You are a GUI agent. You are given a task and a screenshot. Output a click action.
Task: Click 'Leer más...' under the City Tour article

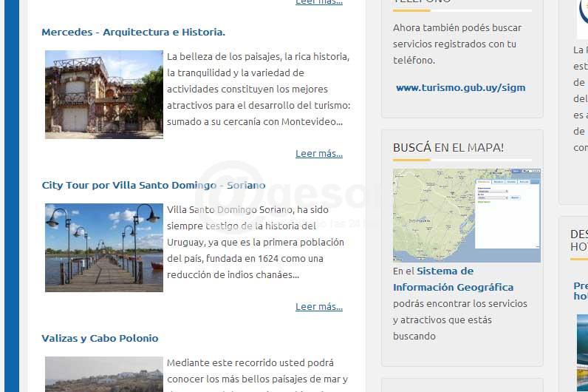pos(318,307)
